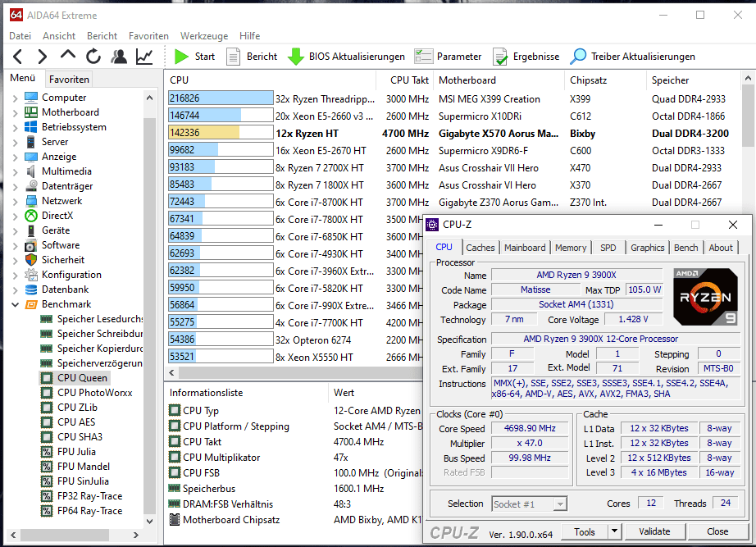Expand the Motherboard tree node
The image size is (756, 547).
(15, 112)
